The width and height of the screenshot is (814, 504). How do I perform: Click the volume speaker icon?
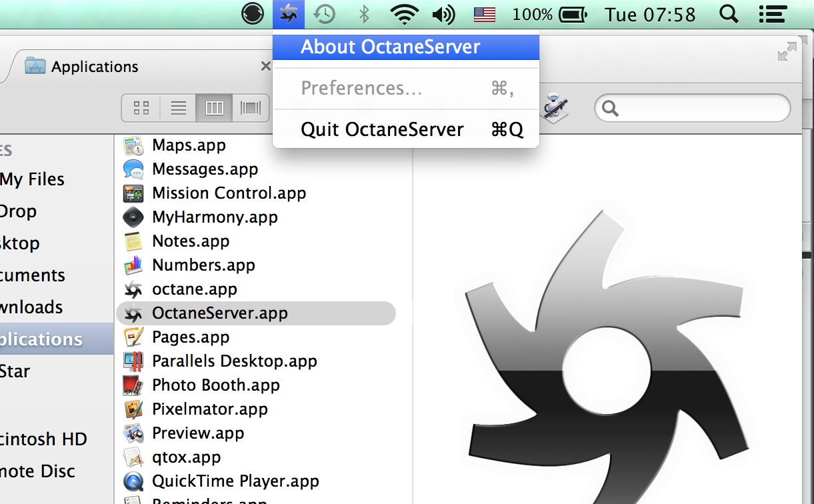(x=443, y=14)
